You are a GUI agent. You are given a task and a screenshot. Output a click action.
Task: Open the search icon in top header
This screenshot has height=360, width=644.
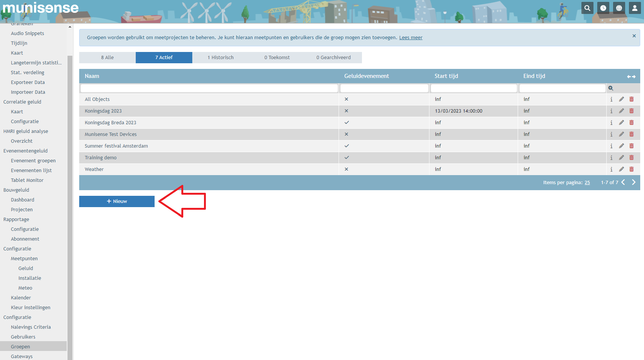click(587, 8)
